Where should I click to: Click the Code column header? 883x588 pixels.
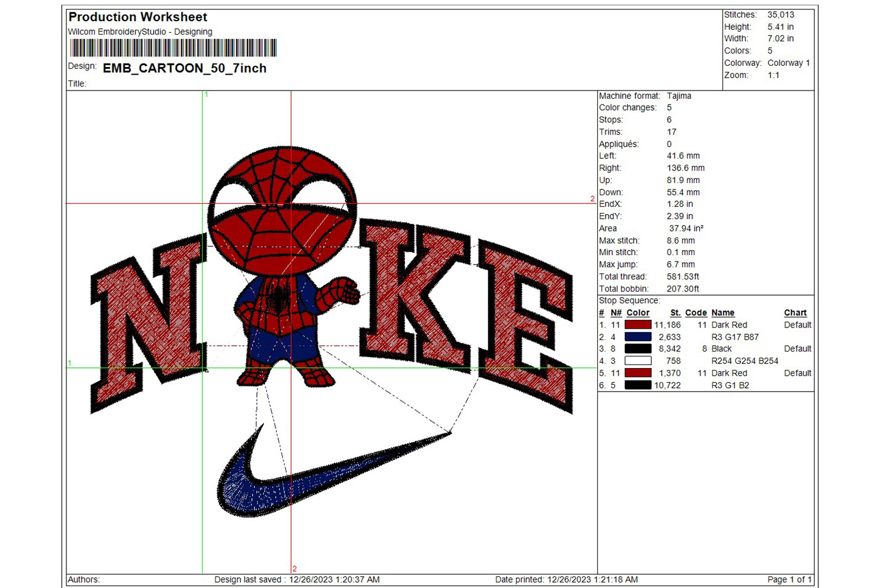(696, 313)
